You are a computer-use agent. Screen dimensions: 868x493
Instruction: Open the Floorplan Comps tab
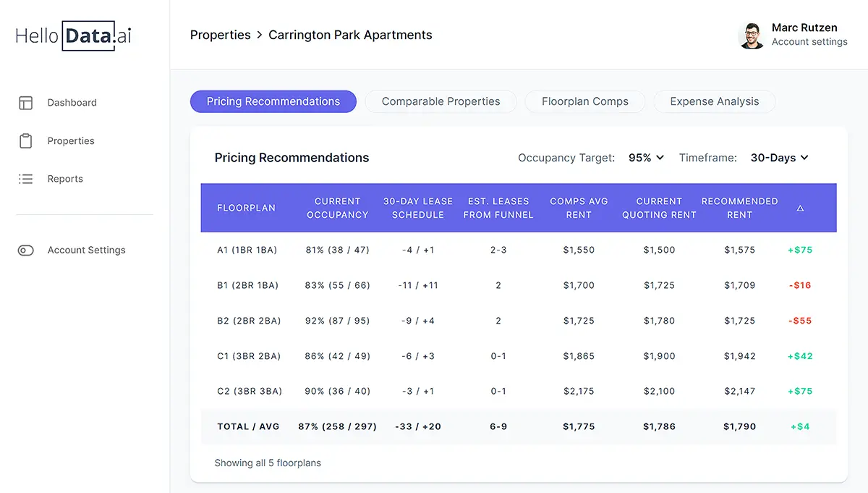coord(584,101)
